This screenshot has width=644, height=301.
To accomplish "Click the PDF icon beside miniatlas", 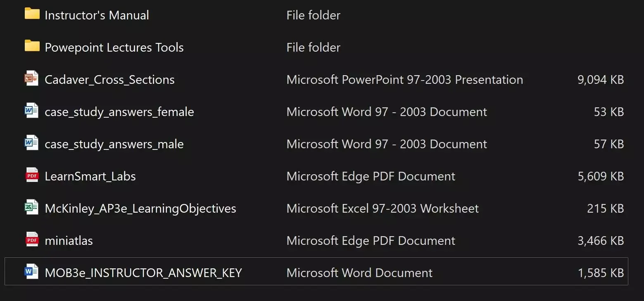I will tap(32, 240).
